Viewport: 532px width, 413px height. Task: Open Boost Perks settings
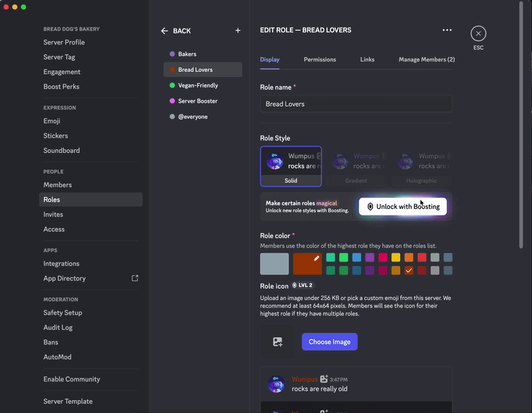90,86
